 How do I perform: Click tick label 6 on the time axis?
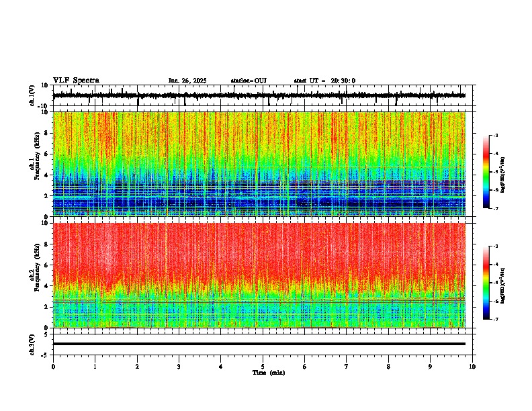point(305,367)
